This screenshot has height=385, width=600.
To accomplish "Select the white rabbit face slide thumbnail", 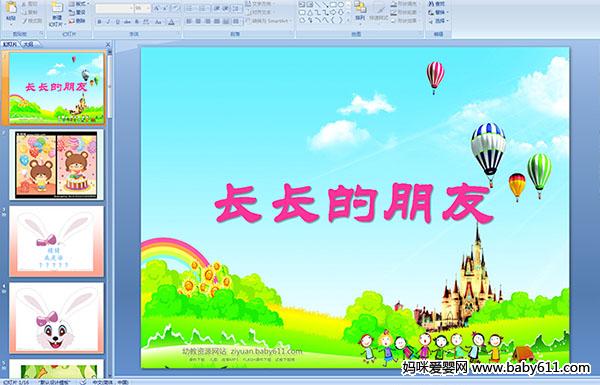I will (x=56, y=318).
